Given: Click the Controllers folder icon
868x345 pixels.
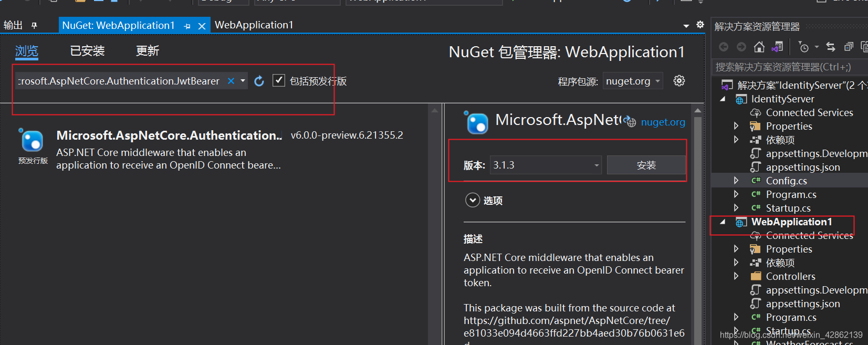Looking at the screenshot, I should click(756, 276).
